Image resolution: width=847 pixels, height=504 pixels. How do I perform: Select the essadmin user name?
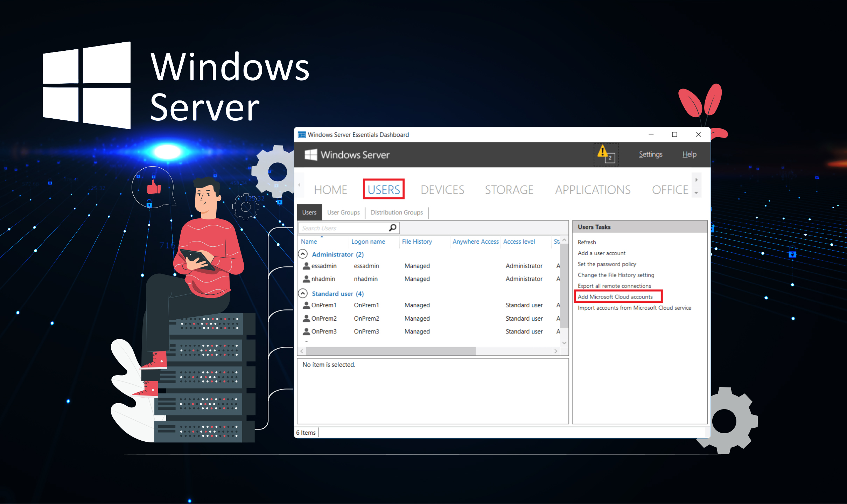pos(324,266)
